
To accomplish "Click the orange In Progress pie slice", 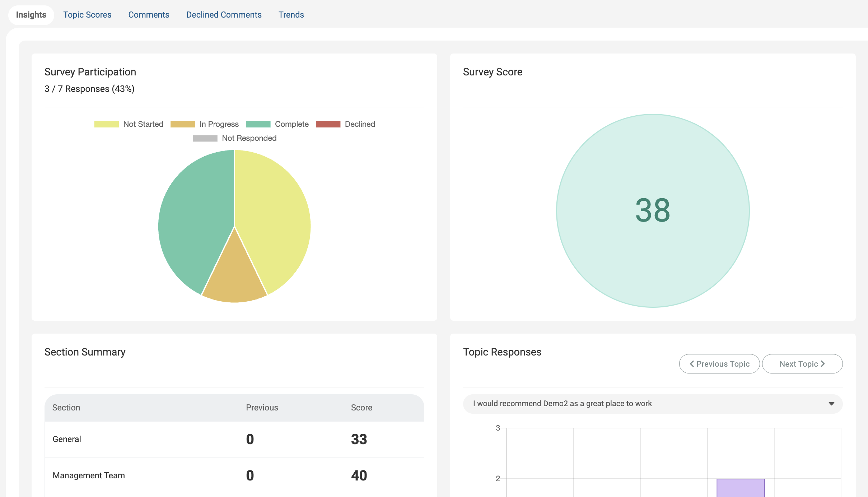I will click(x=234, y=277).
